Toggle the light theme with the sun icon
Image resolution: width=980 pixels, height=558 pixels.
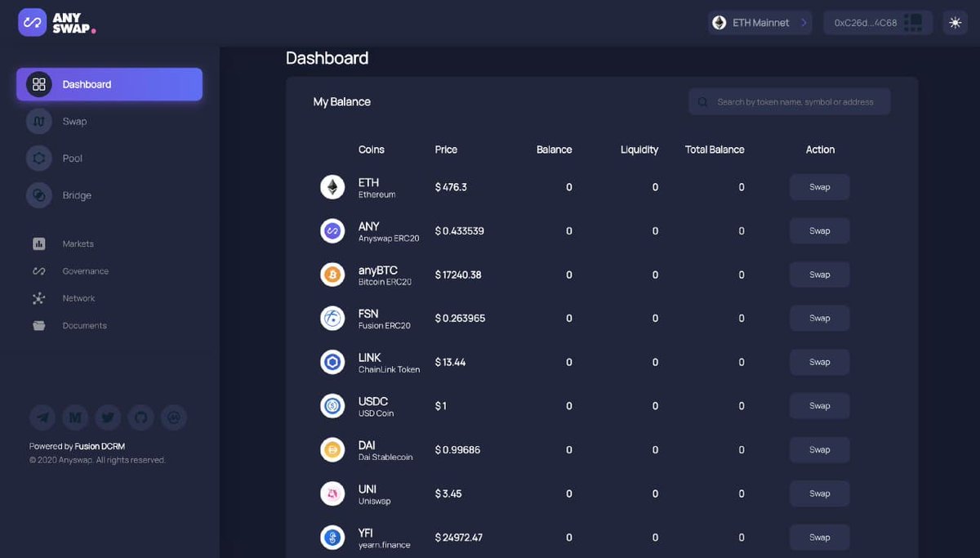coord(955,22)
